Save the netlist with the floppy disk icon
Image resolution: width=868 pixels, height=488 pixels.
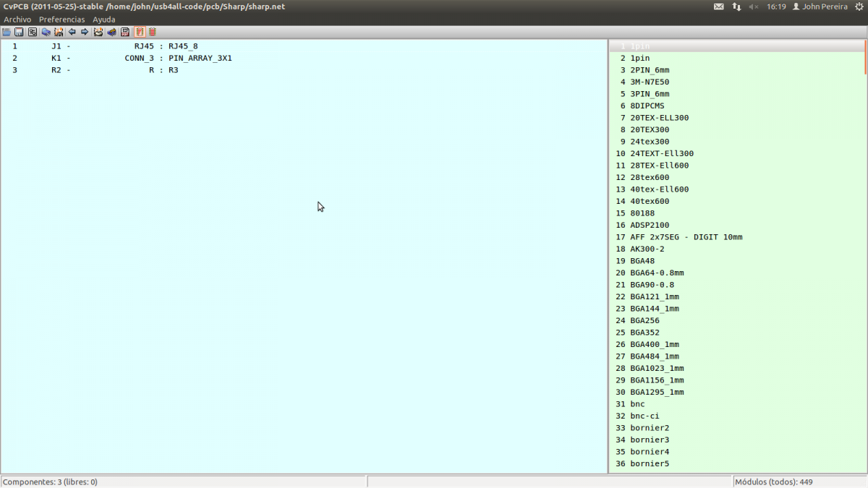(20, 32)
